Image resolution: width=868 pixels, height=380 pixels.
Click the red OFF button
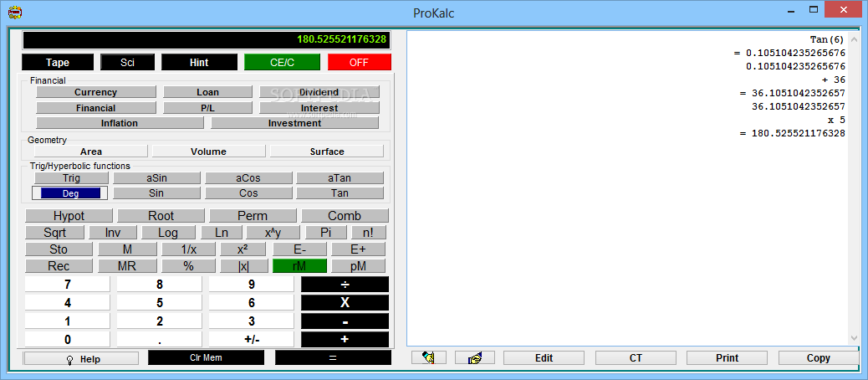tap(359, 62)
